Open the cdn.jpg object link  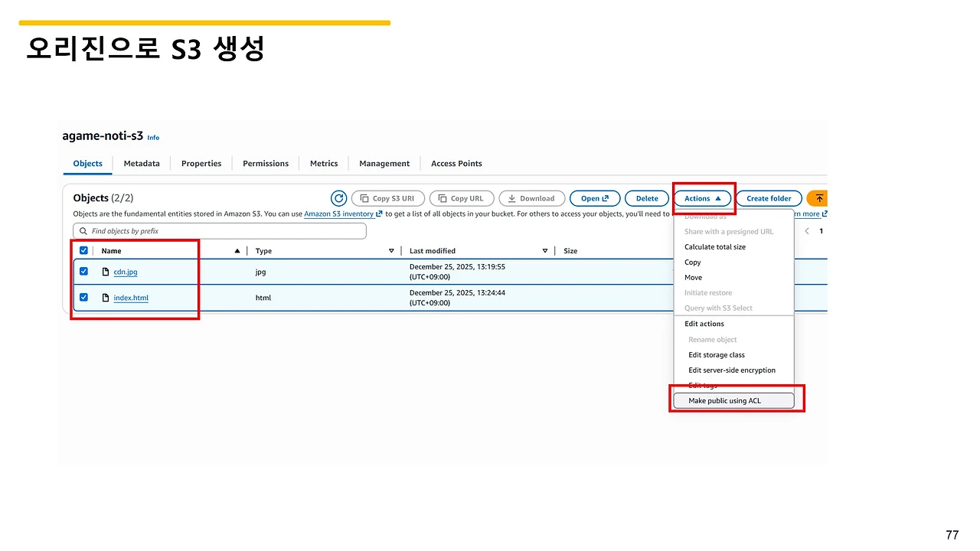tap(126, 272)
